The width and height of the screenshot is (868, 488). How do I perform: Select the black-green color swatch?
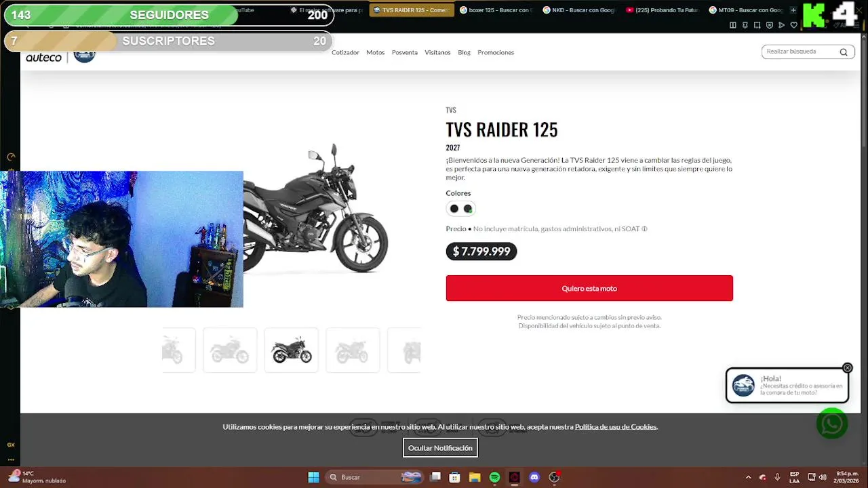[x=468, y=209]
